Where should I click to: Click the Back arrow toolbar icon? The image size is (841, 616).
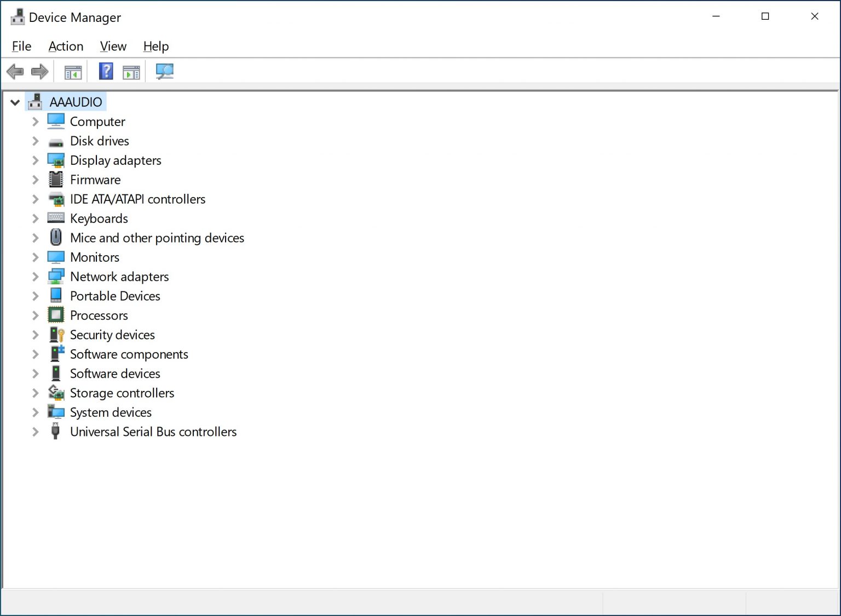tap(15, 71)
